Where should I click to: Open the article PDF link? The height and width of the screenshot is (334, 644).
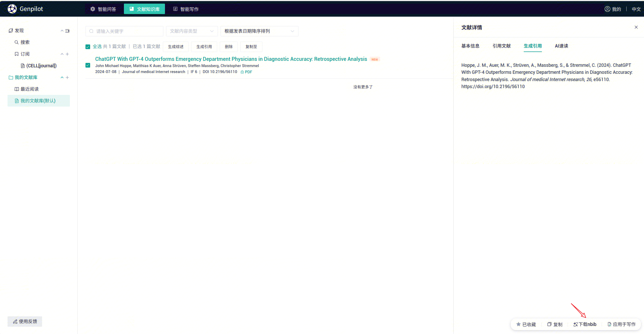tap(246, 72)
